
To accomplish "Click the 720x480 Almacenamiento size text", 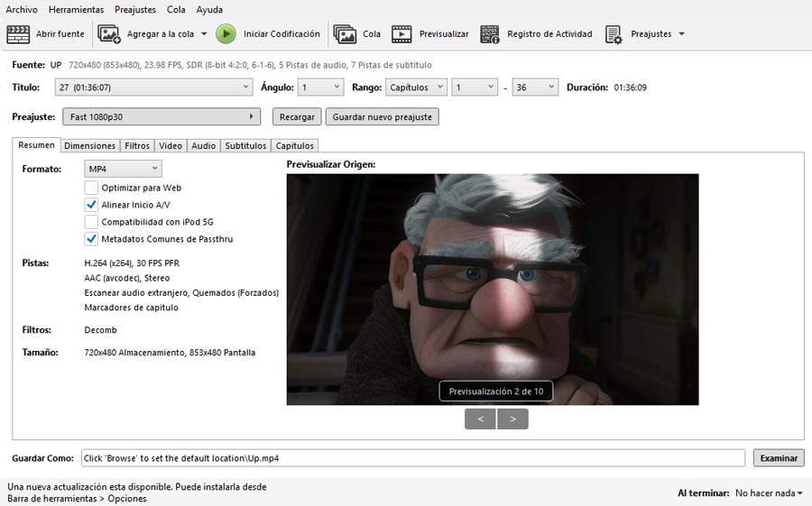I will pos(170,353).
